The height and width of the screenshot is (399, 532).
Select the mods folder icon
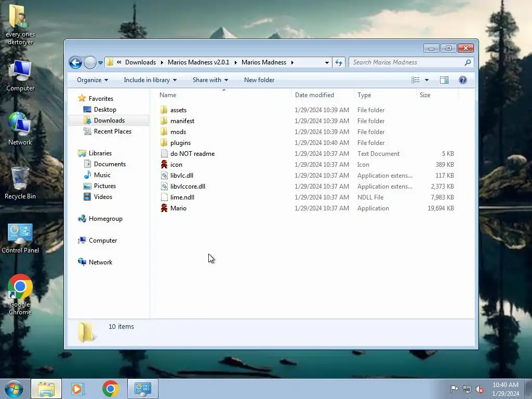(164, 131)
